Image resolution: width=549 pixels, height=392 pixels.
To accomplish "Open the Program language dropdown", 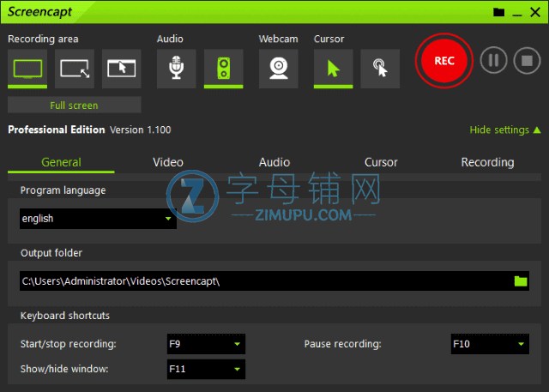I will click(98, 219).
